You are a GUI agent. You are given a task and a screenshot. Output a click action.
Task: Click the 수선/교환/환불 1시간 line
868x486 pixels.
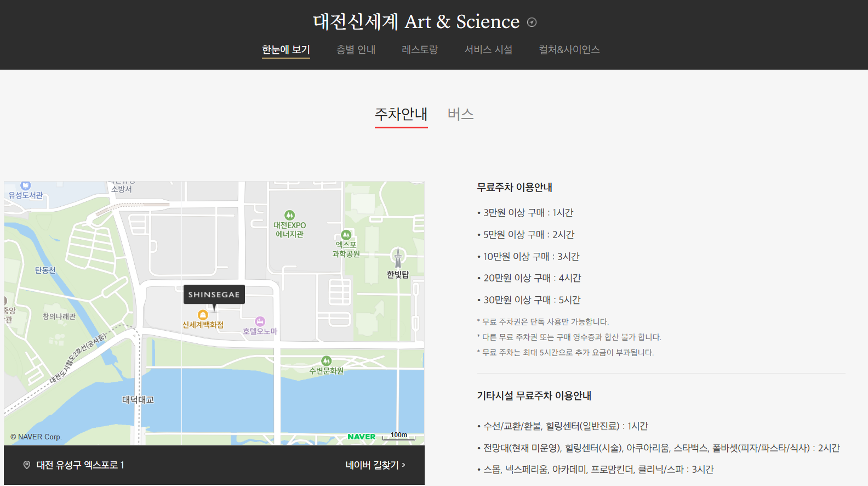[x=563, y=426]
